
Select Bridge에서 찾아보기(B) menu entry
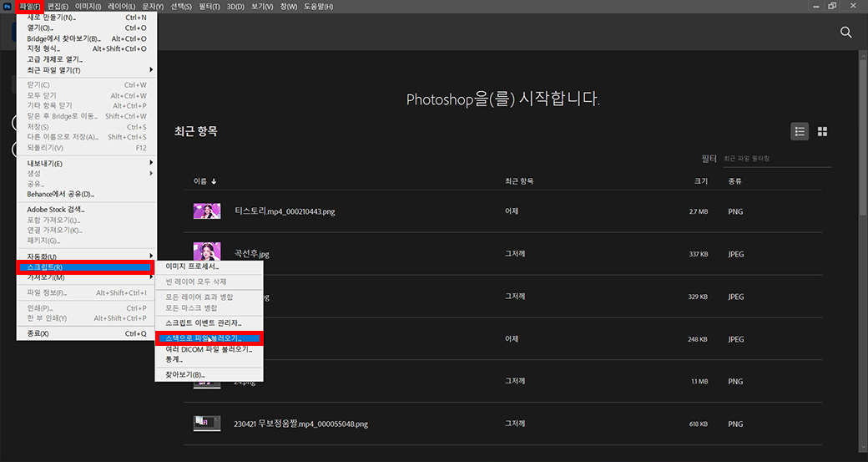pos(87,38)
